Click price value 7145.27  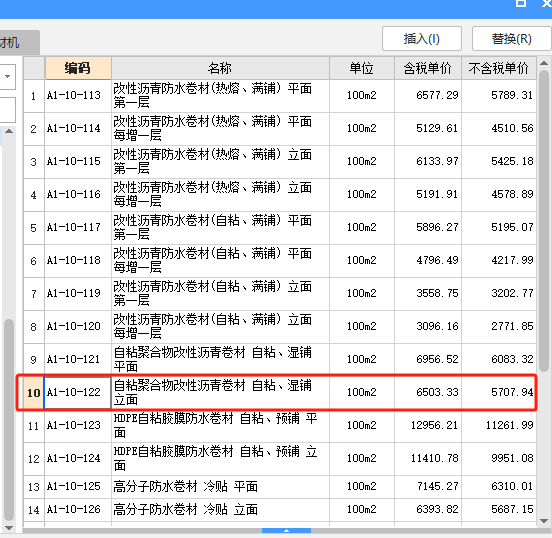coord(437,487)
